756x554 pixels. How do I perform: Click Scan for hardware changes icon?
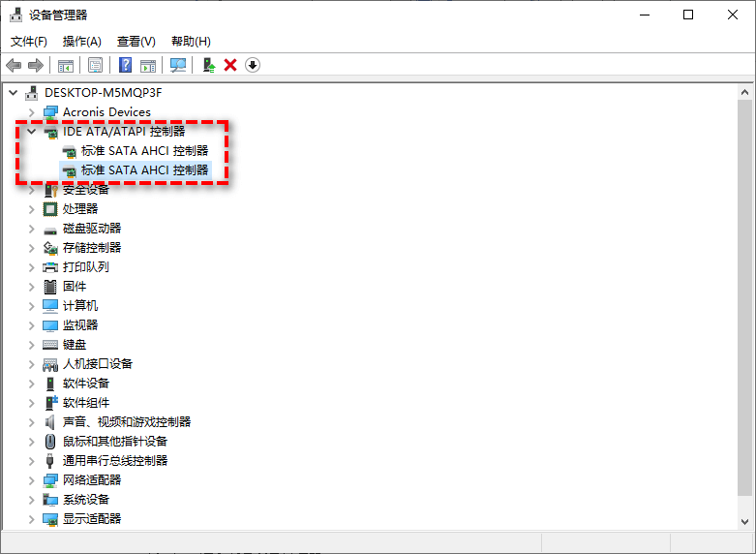click(178, 65)
